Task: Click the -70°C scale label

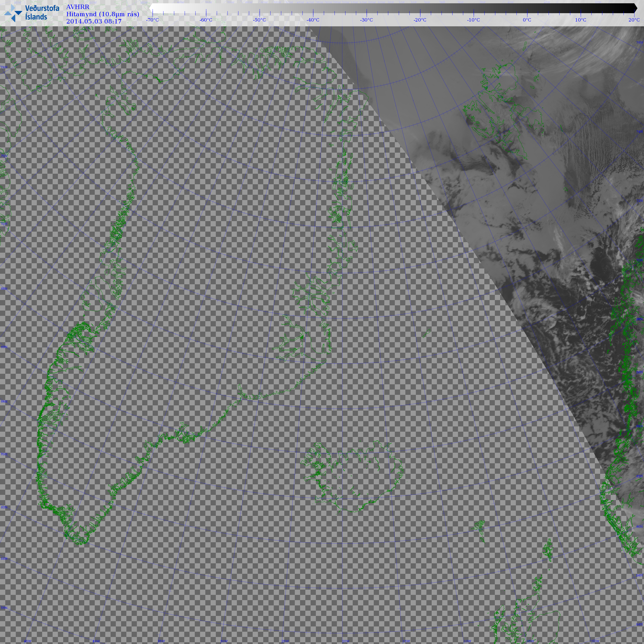Action: point(152,20)
